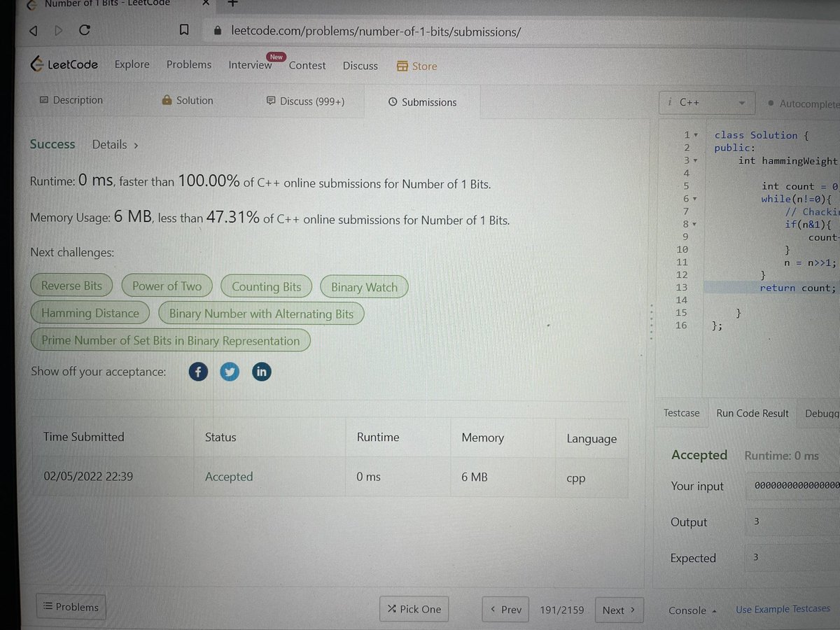840x630 pixels.
Task: Expand the Console panel
Action: pos(692,610)
